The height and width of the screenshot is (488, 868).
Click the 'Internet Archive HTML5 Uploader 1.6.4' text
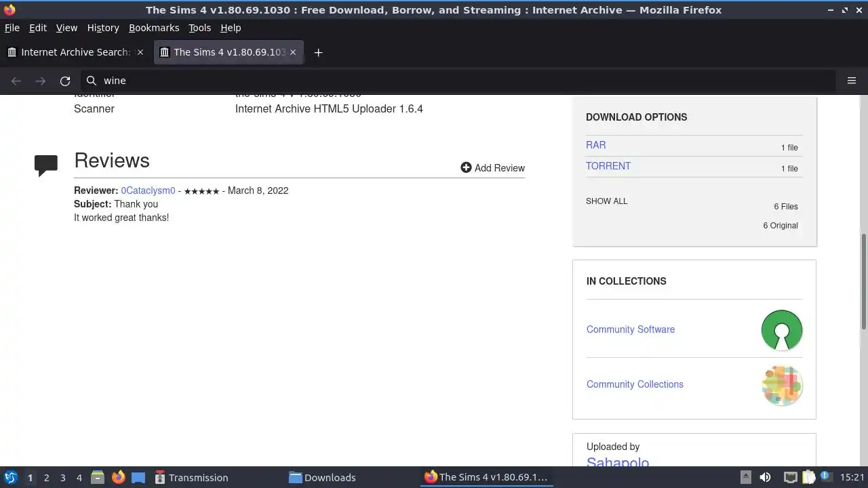329,108
